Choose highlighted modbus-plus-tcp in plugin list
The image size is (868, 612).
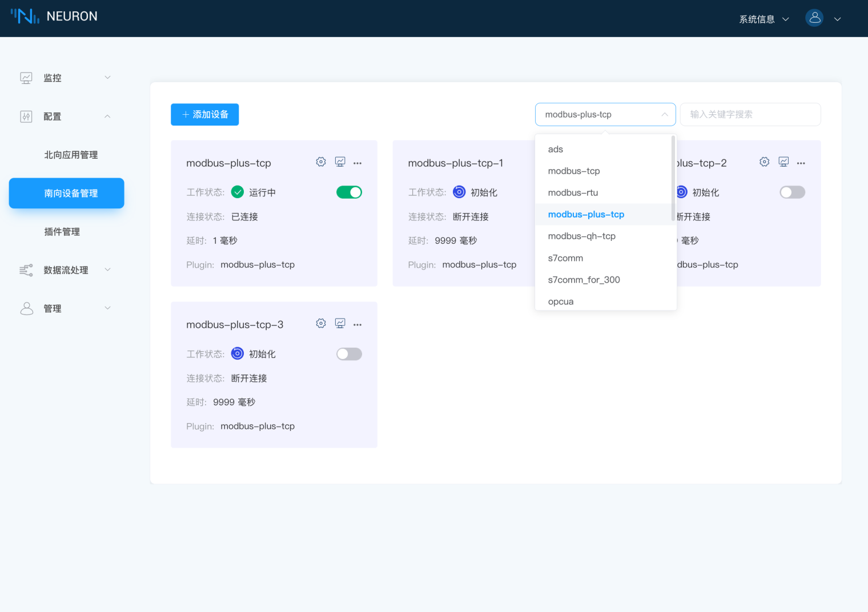(x=604, y=214)
